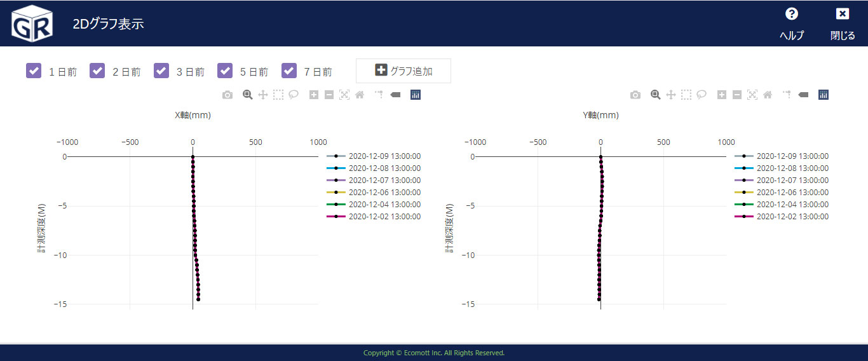The width and height of the screenshot is (868, 361).
Task: Zoom in with plus icon on X軸 graph
Action: [314, 95]
